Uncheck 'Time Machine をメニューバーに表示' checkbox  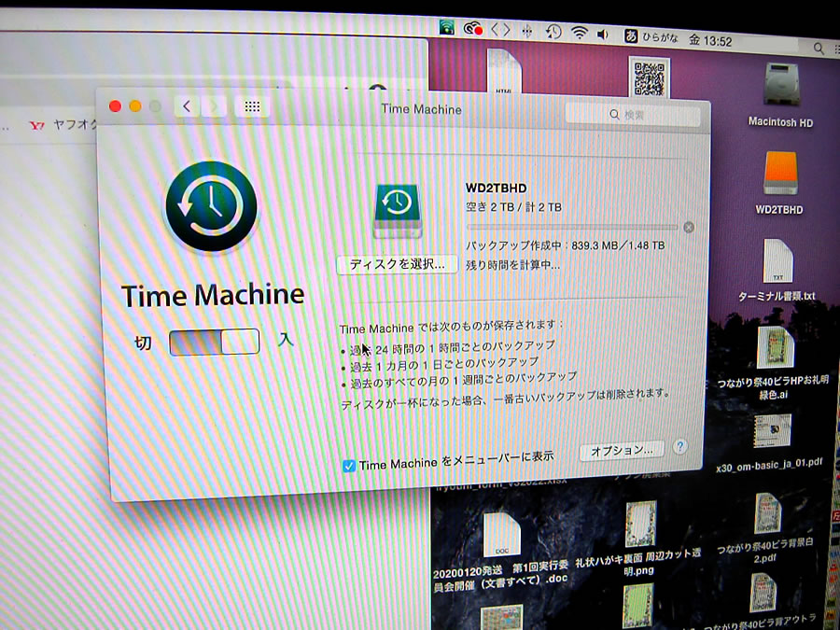click(349, 466)
